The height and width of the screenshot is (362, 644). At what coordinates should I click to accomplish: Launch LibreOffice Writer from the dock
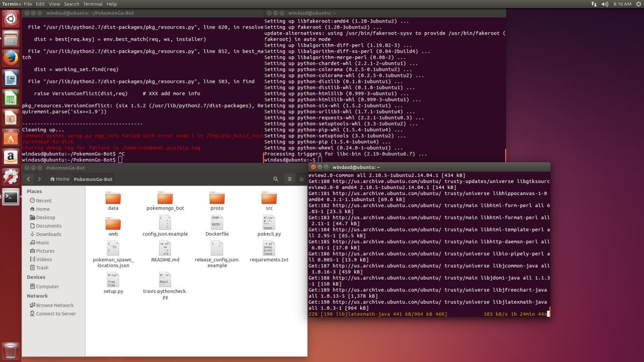click(x=11, y=78)
